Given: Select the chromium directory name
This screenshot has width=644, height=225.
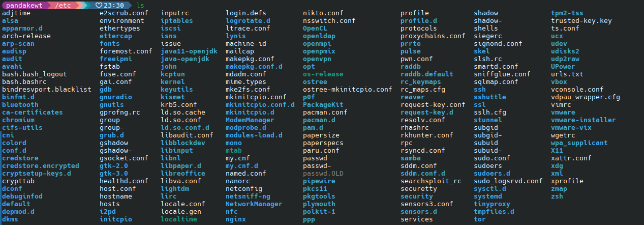Looking at the screenshot, I should (18, 120).
